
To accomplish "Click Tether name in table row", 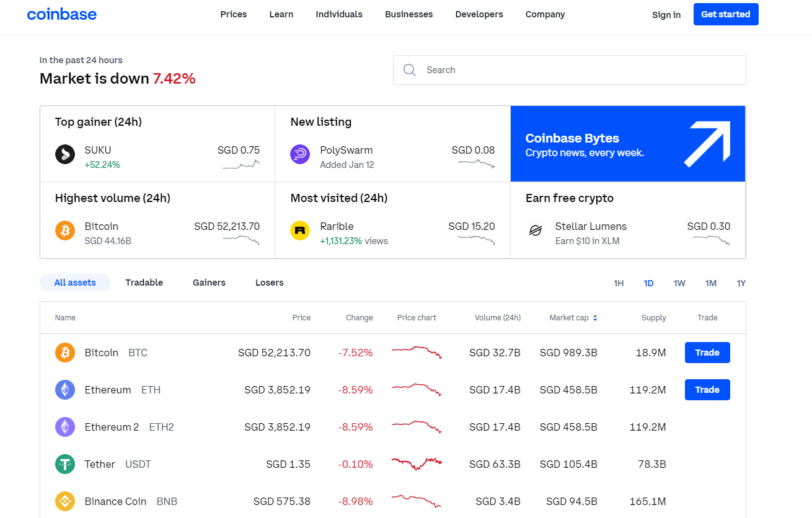I will (100, 464).
